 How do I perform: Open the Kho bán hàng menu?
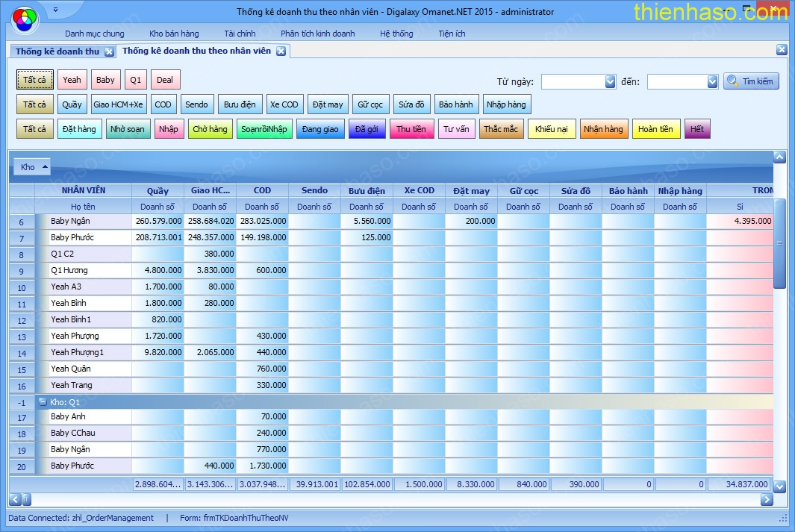coord(174,34)
